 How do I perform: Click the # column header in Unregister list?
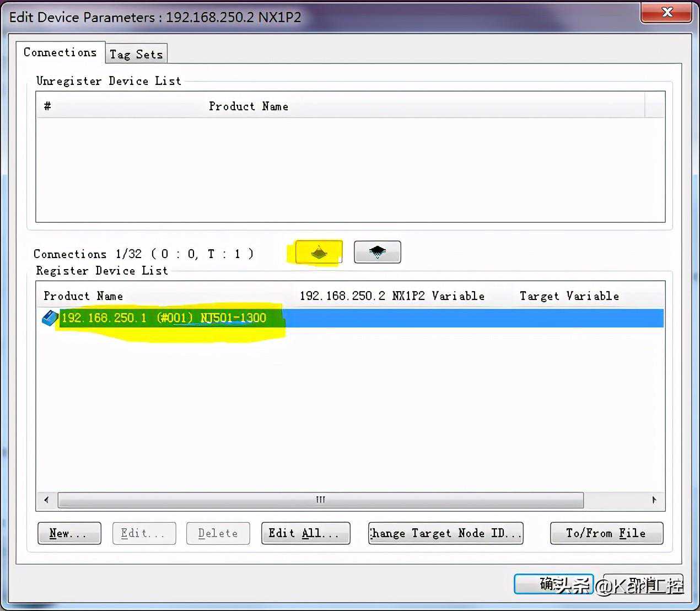coord(47,106)
